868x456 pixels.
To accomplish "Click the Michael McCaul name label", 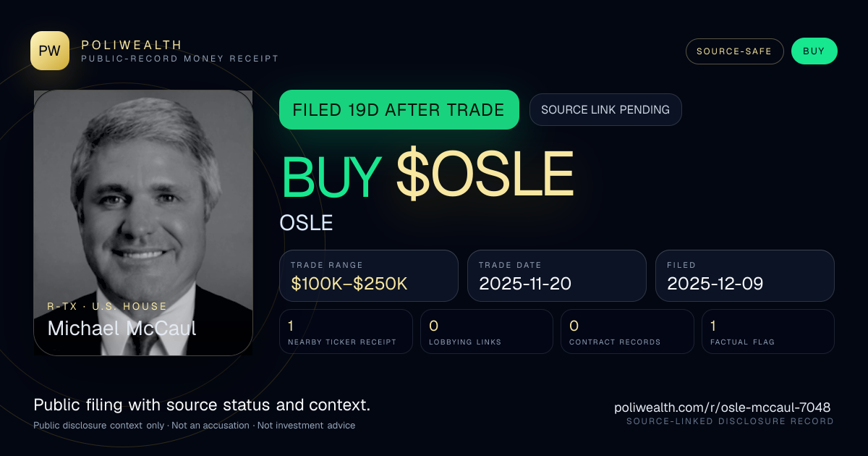I will 122,328.
